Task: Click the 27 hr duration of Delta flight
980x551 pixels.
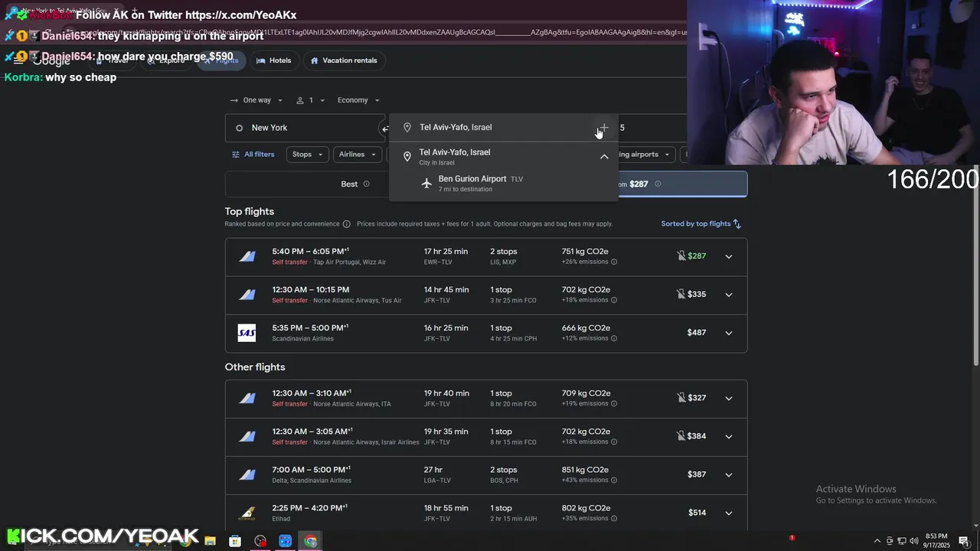Action: [433, 470]
